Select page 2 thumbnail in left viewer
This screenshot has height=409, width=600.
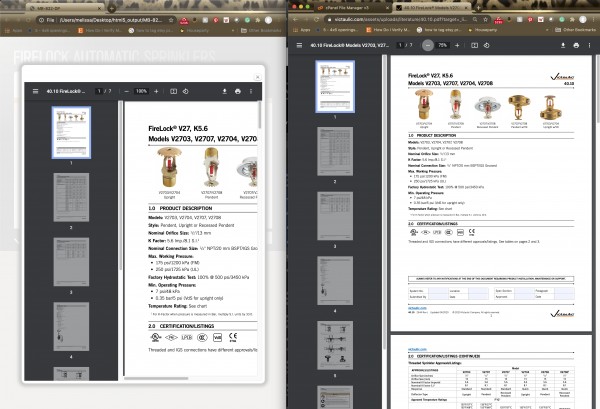click(71, 197)
